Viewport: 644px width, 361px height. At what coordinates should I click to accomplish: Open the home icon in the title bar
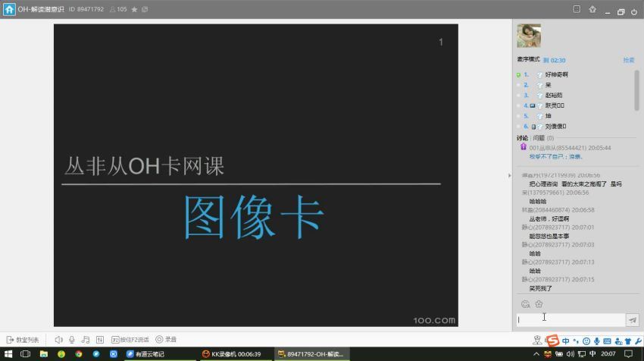9,9
